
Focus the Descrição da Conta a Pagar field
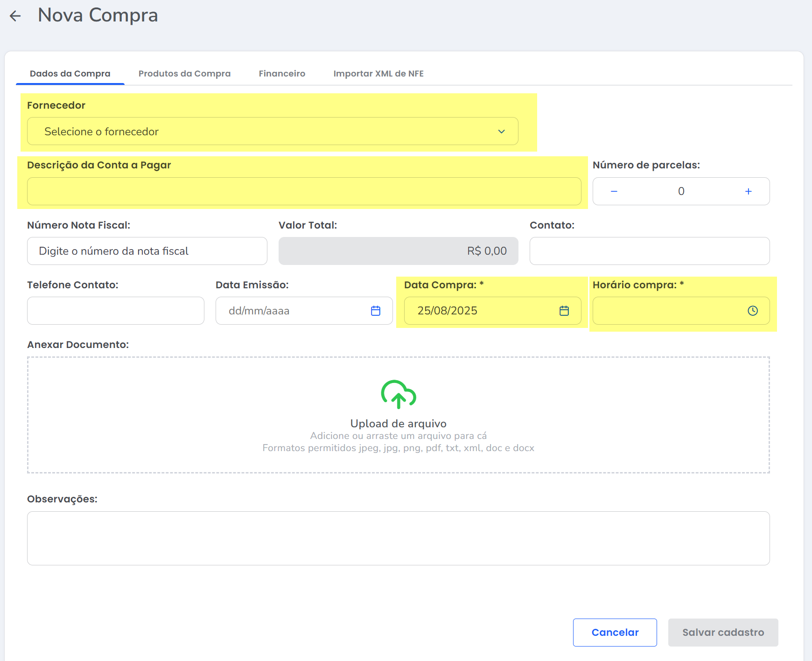[304, 191]
